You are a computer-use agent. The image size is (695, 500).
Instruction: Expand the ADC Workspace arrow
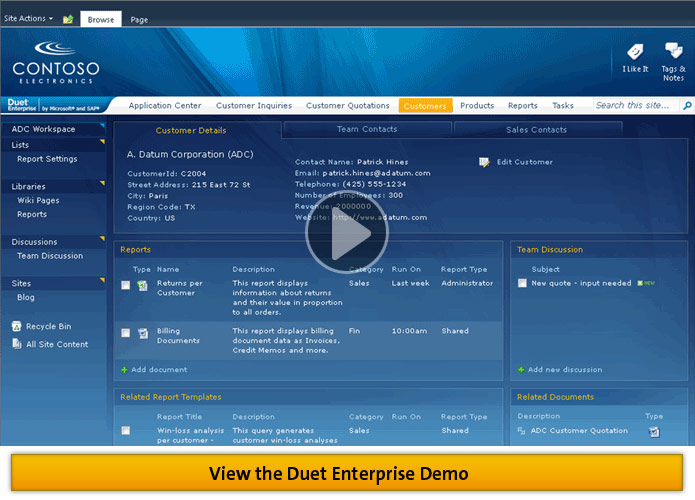coord(102,126)
